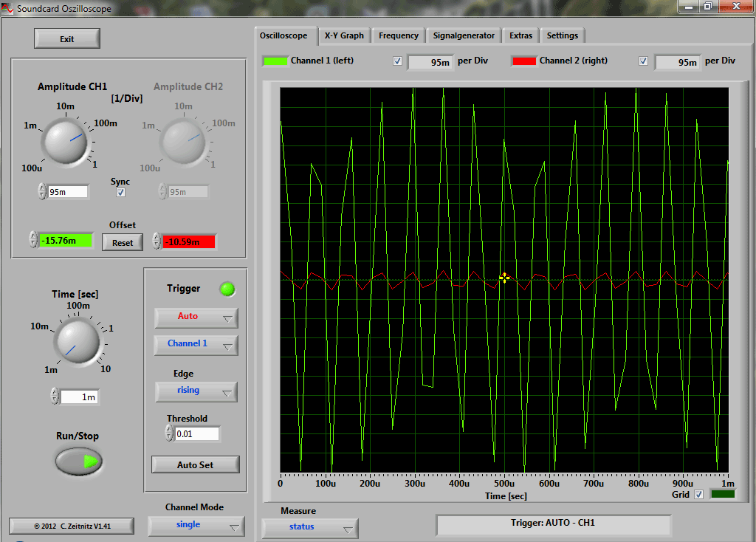Click the Auto Set button
The image size is (756, 542).
[196, 464]
